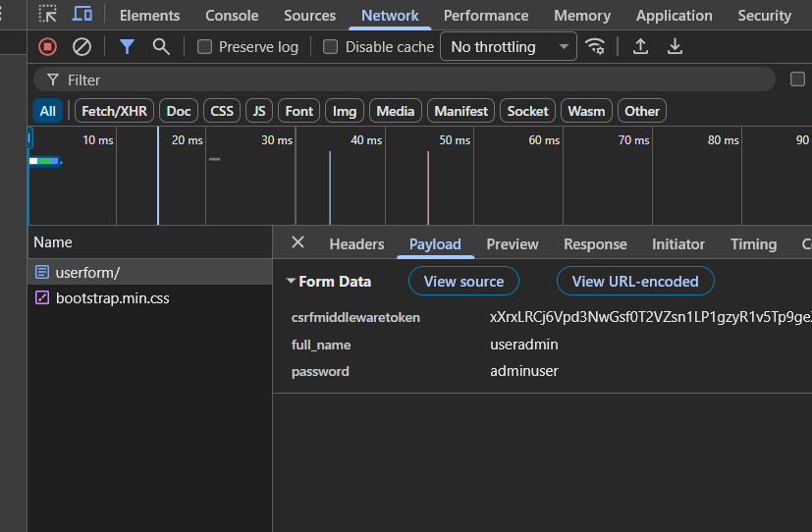The width and height of the screenshot is (812, 532).
Task: Open the Preview tab of request
Action: click(513, 243)
